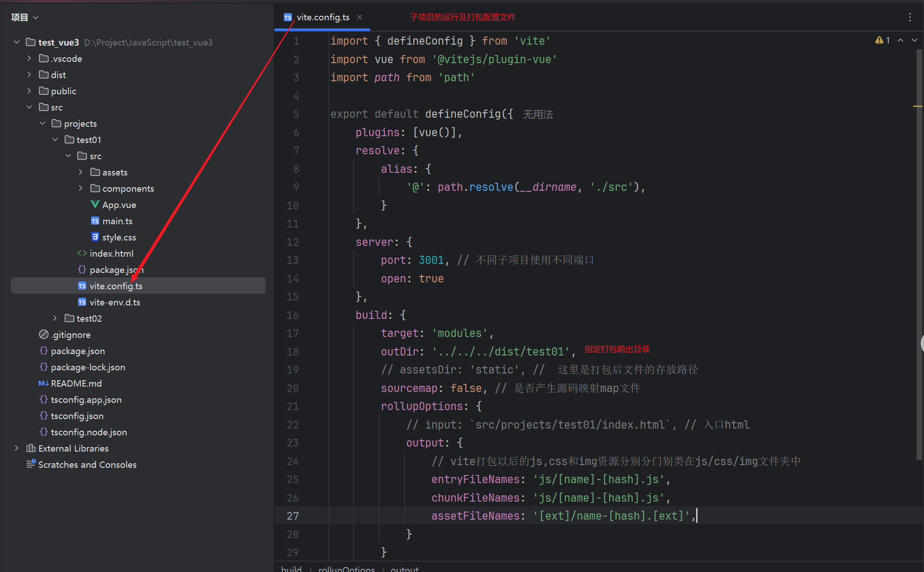Viewport: 924px width, 572px height.
Task: Expand the dist folder
Action: [29, 74]
